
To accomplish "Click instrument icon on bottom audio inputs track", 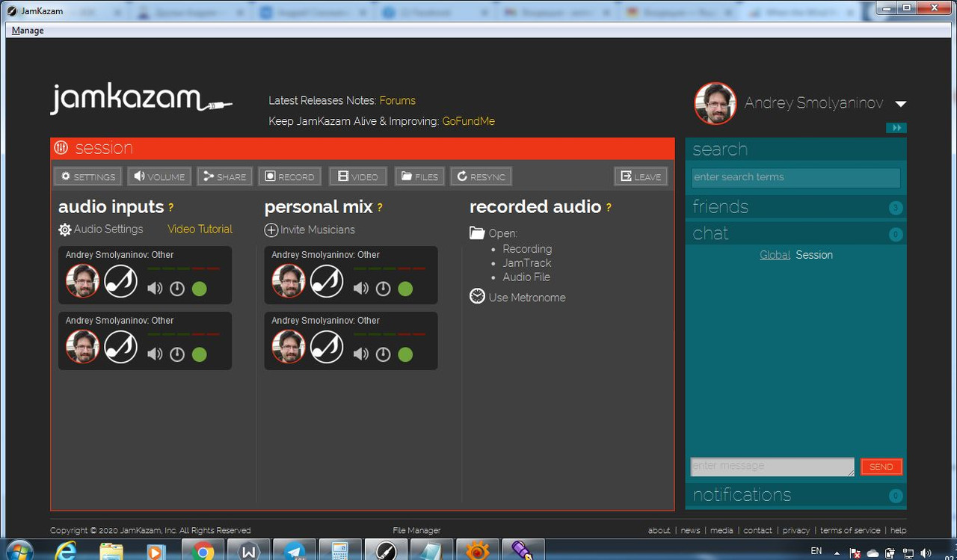I will (120, 347).
